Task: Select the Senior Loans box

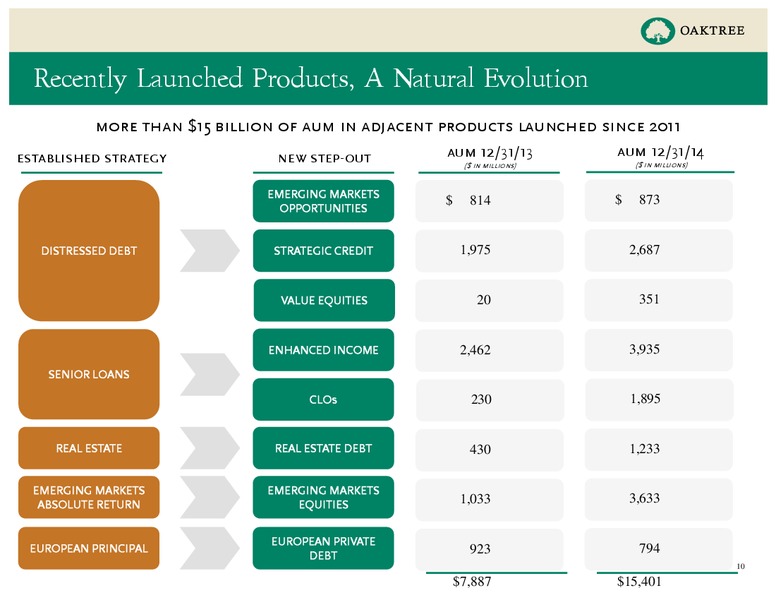Action: (89, 374)
